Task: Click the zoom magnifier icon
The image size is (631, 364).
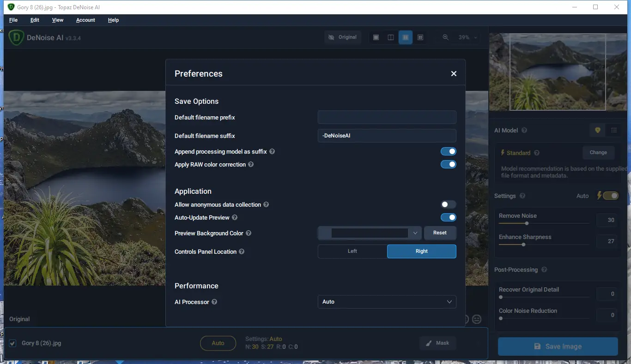Action: pos(446,37)
